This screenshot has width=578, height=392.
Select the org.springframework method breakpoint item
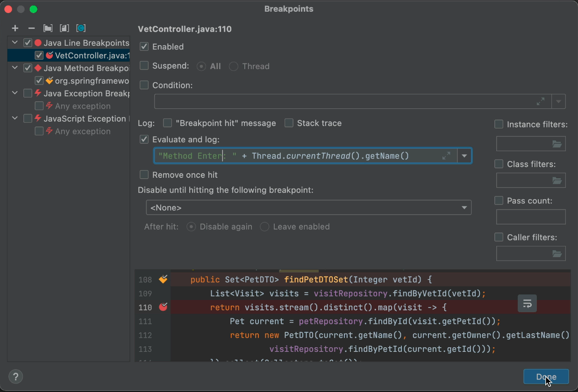(92, 81)
